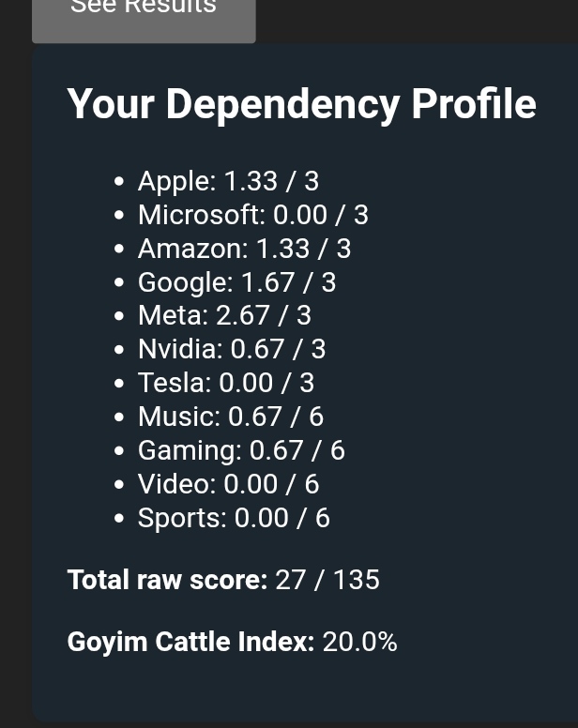This screenshot has width=578, height=728.
Task: Select the Amazon score line
Action: tap(244, 249)
